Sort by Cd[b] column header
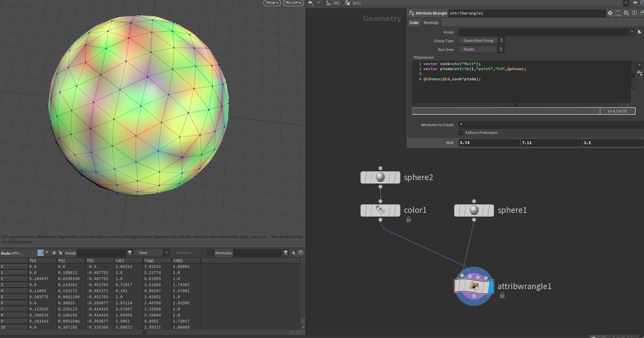 pyautogui.click(x=186, y=260)
